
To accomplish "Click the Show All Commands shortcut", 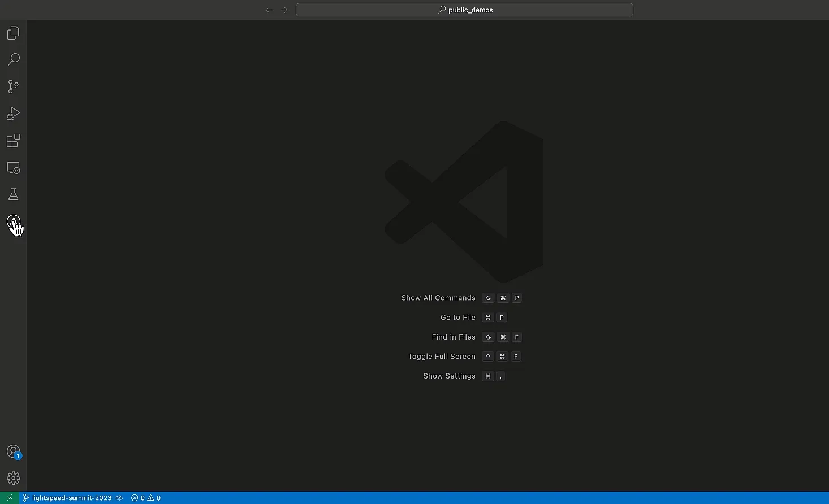I will click(438, 298).
